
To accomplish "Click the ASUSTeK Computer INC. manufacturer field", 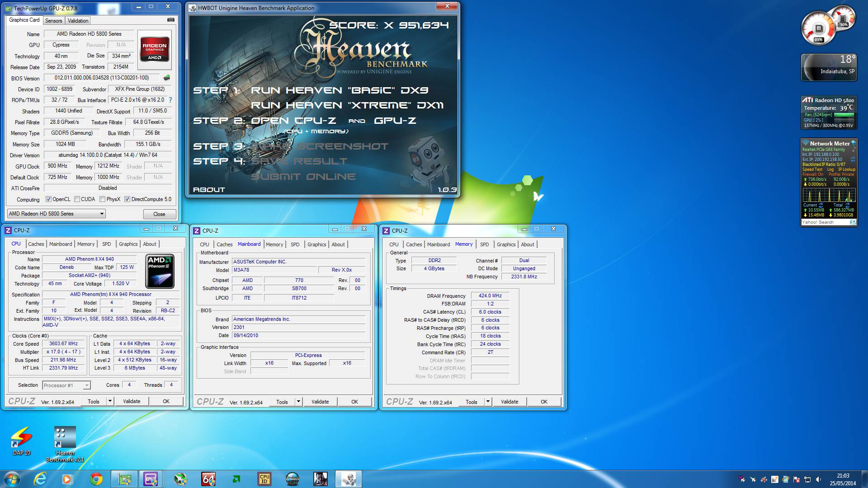I will click(x=298, y=262).
